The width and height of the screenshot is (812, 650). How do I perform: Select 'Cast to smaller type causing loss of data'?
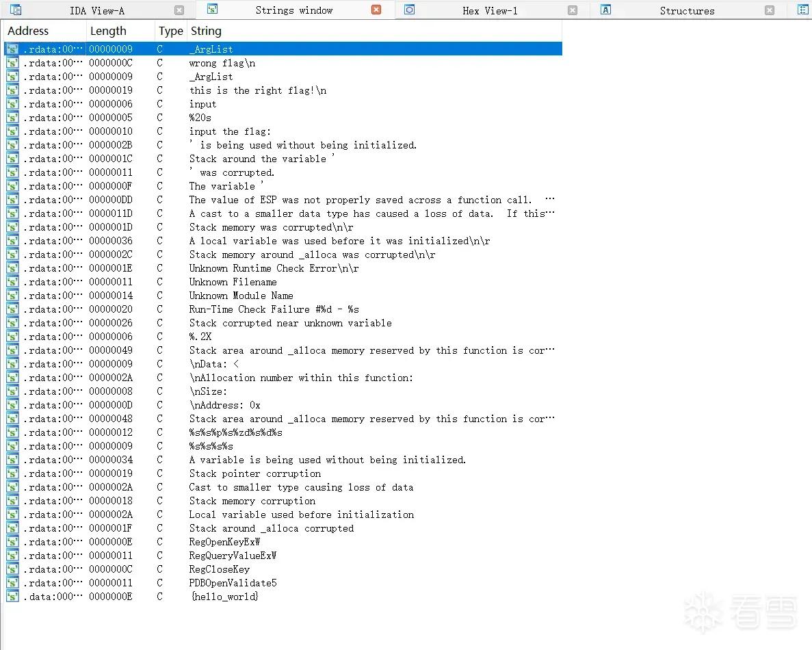point(302,487)
